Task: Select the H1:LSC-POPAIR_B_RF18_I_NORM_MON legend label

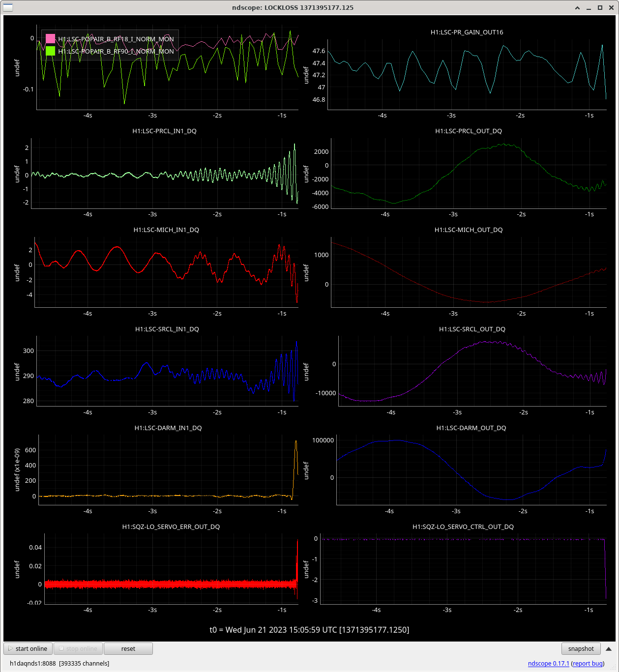Action: tap(116, 39)
